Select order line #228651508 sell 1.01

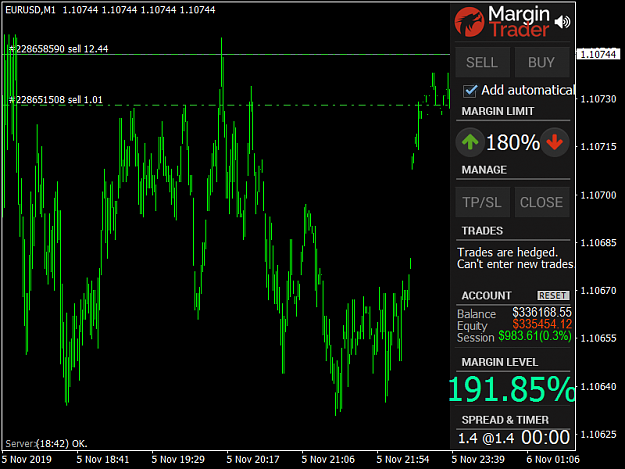coord(55,100)
